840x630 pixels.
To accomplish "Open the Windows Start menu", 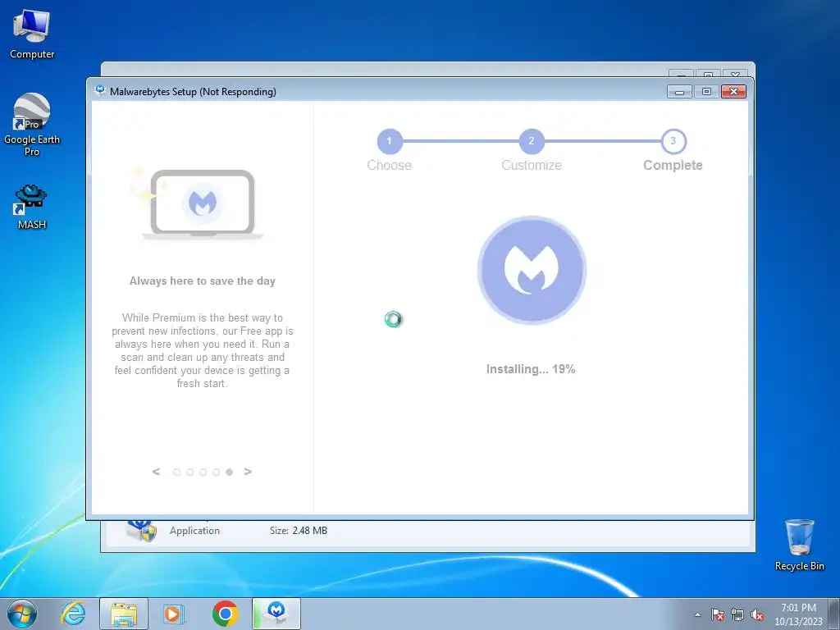I will coord(22,614).
